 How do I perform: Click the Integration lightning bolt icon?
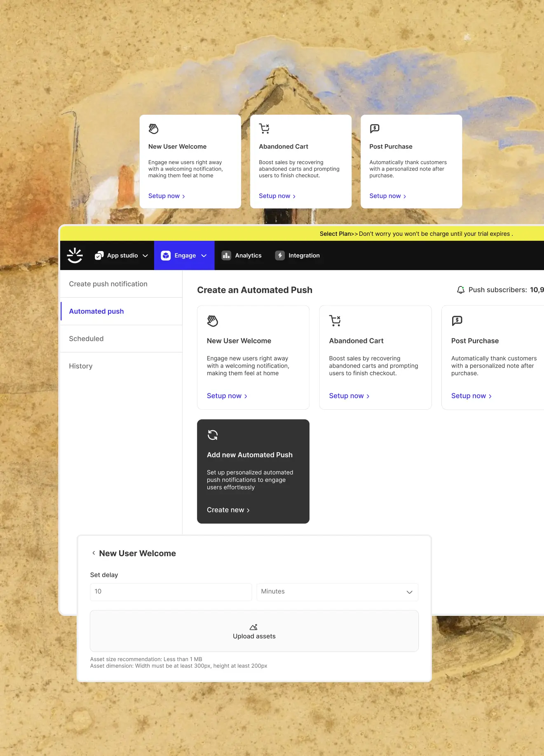tap(280, 256)
